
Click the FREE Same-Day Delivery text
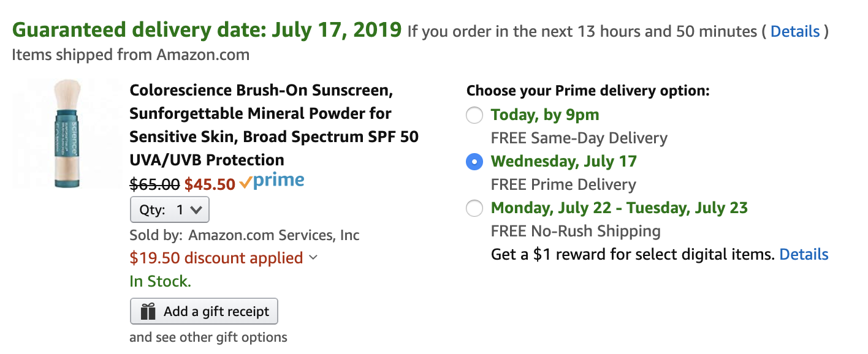click(x=579, y=138)
